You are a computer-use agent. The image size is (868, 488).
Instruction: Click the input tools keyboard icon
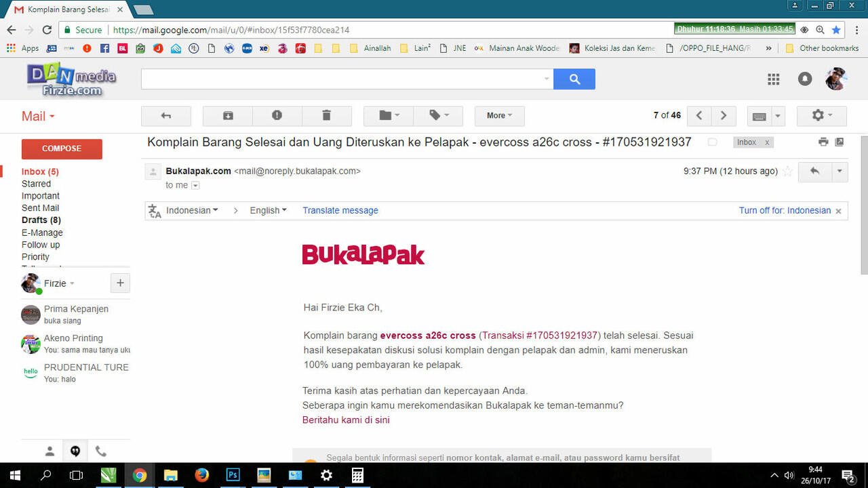tap(759, 116)
